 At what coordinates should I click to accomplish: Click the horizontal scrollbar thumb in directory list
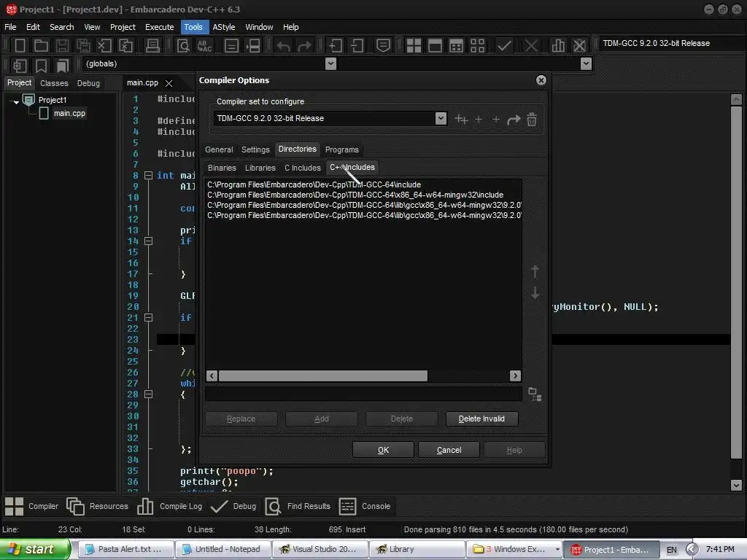[322, 376]
